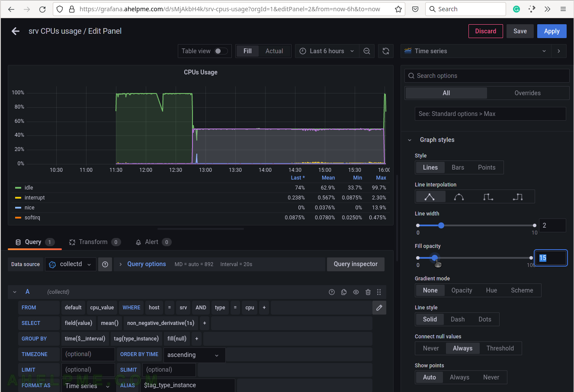Set gradient mode to Opacity

(x=462, y=290)
